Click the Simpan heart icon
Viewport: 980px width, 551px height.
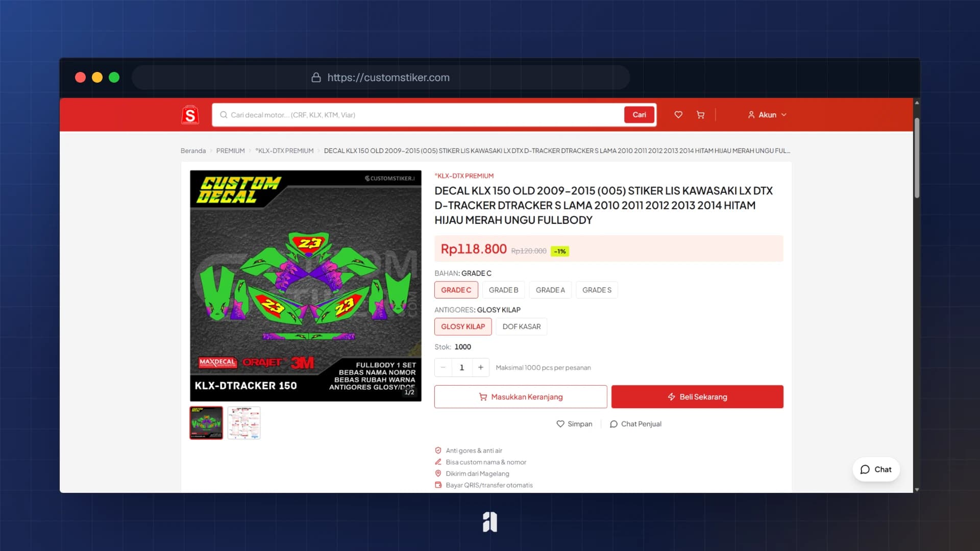[x=560, y=424]
